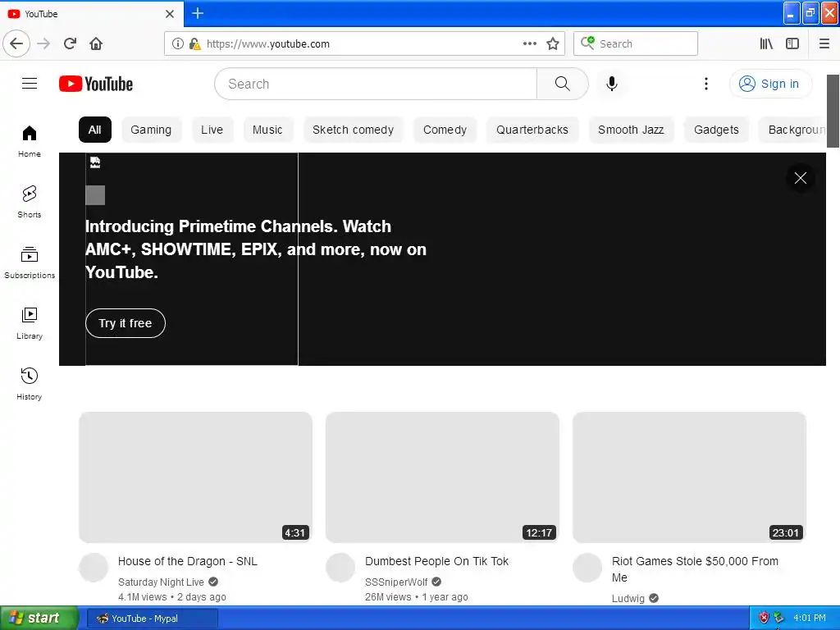Open Subscriptions in the sidebar
Viewport: 840px width, 630px height.
pos(30,262)
